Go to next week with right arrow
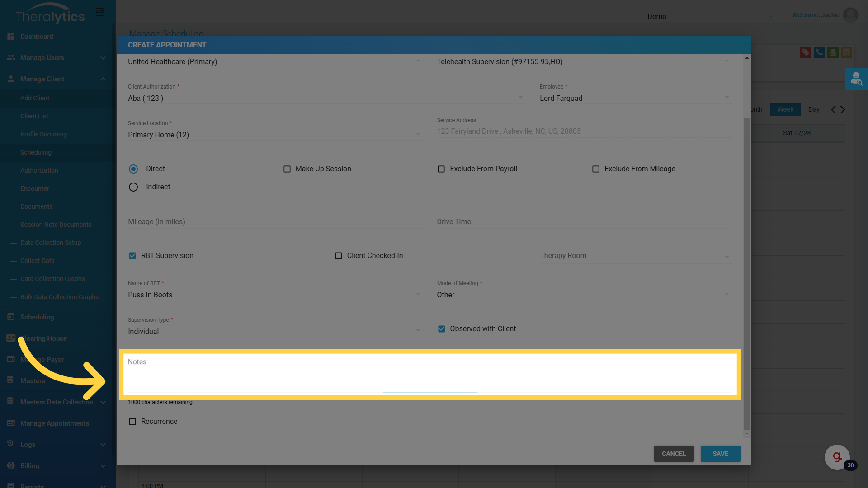Image resolution: width=868 pixels, height=488 pixels. 843,109
